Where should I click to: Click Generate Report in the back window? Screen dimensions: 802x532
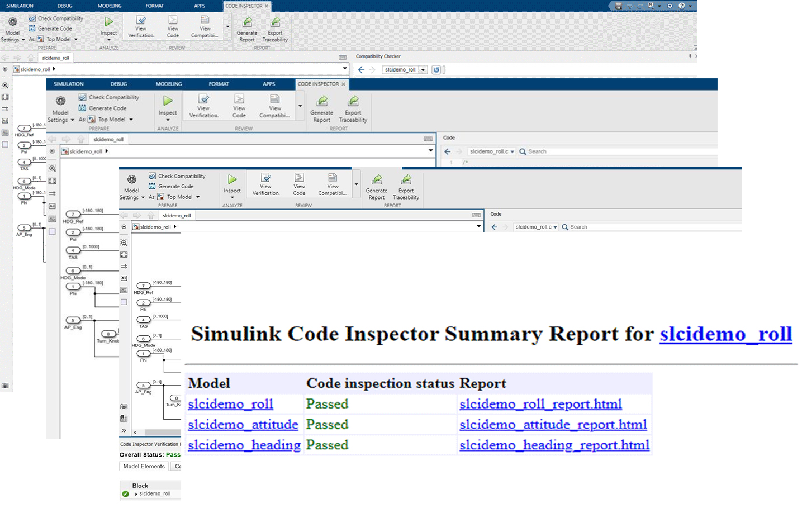pyautogui.click(x=247, y=30)
